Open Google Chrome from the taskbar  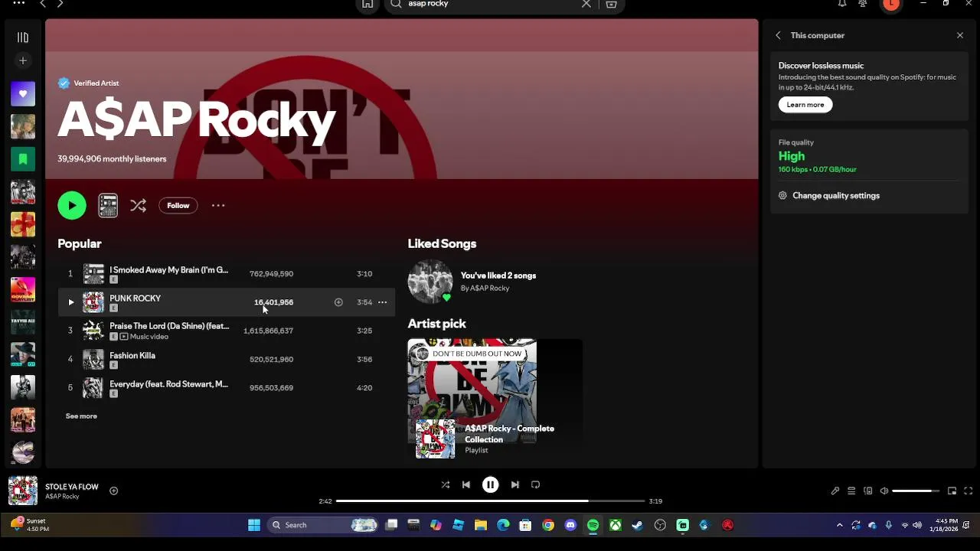[x=548, y=525]
